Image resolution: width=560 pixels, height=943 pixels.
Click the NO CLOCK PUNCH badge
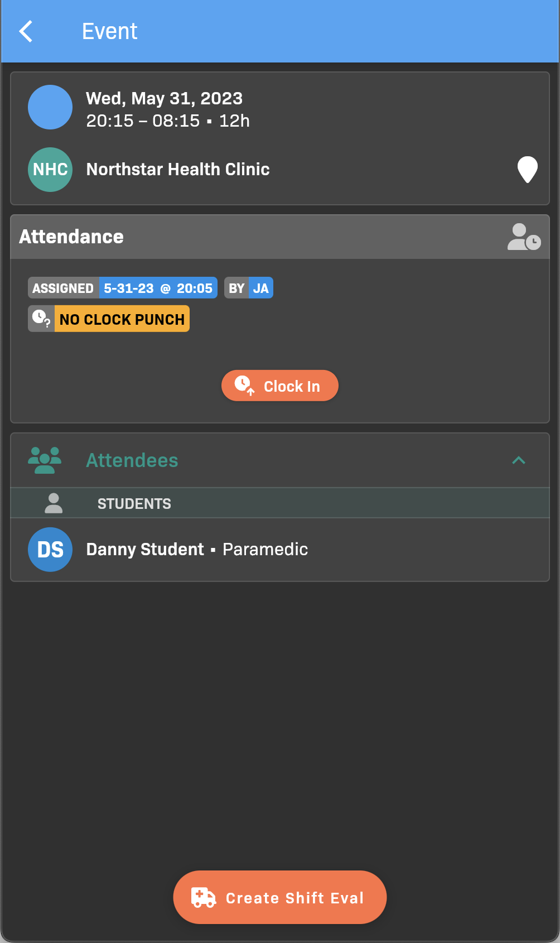[x=122, y=319]
